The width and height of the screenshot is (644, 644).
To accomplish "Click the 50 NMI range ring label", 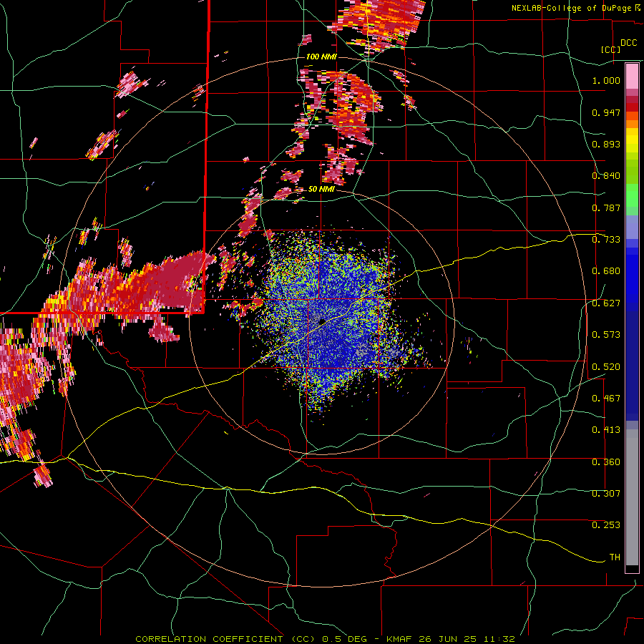I will [x=321, y=189].
